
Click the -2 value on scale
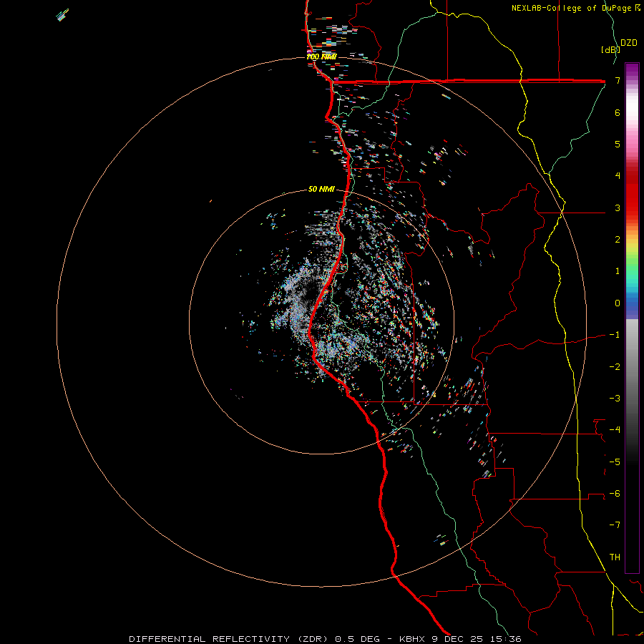click(x=615, y=367)
